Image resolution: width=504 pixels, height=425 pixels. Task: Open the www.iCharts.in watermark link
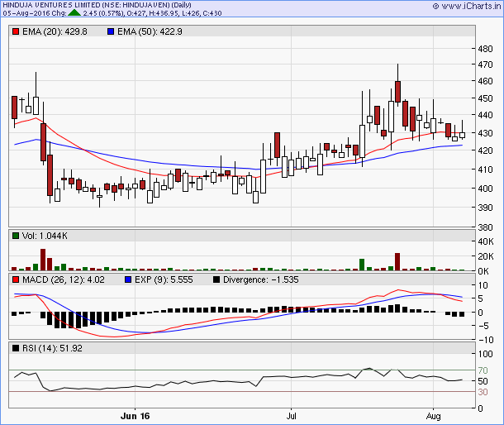tap(468, 6)
